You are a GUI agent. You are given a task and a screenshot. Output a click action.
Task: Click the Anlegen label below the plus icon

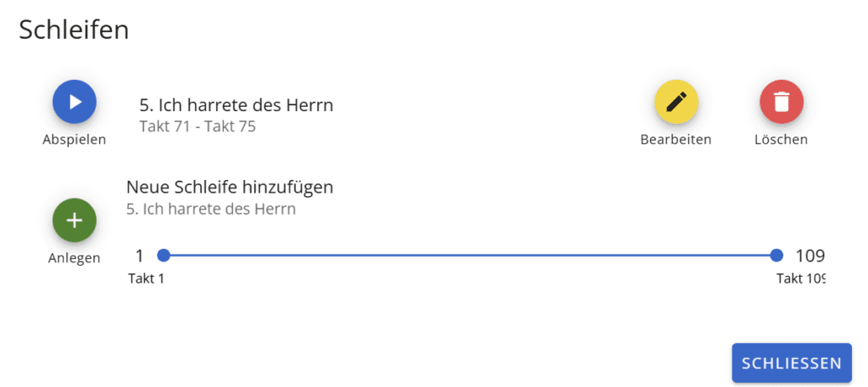pos(75,258)
